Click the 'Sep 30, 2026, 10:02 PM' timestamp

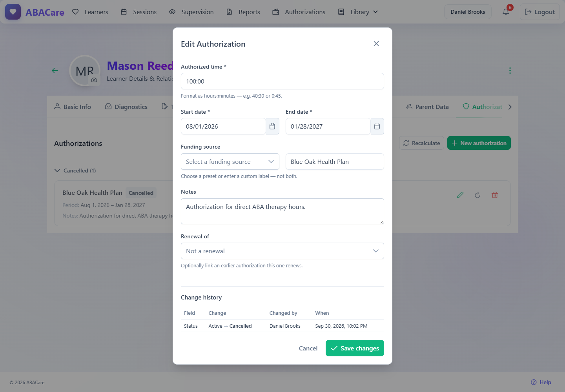pos(341,326)
